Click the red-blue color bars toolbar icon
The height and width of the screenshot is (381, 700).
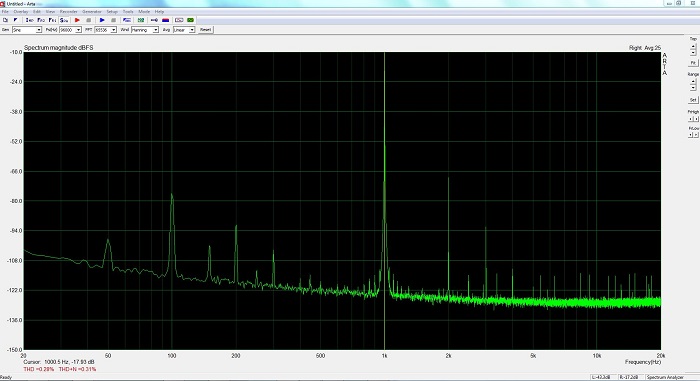click(166, 20)
